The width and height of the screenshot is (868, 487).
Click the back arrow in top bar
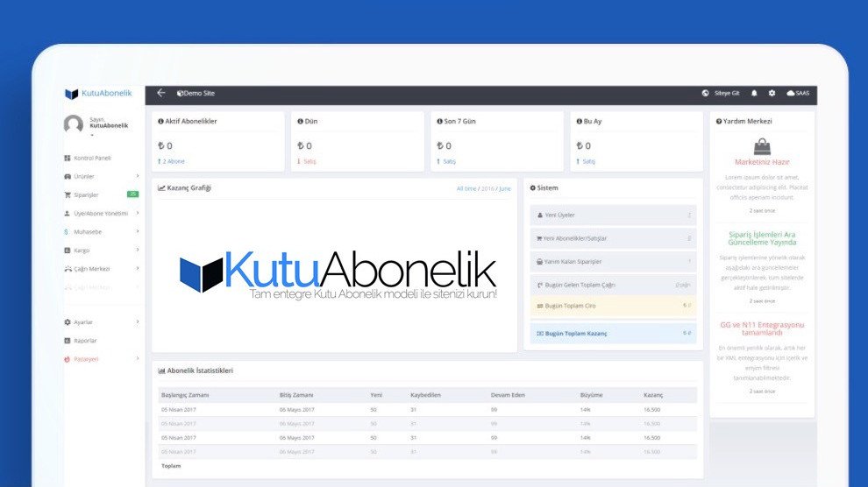(161, 93)
